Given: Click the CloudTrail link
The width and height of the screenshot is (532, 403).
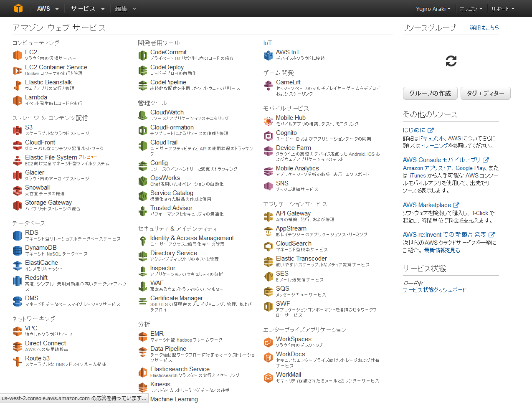Looking at the screenshot, I should point(164,142).
